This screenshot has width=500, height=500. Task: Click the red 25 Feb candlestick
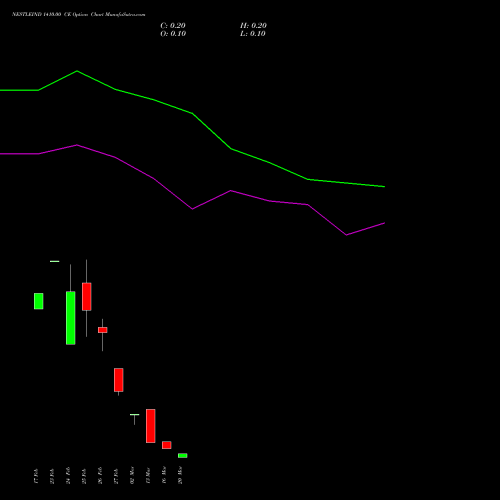86,297
